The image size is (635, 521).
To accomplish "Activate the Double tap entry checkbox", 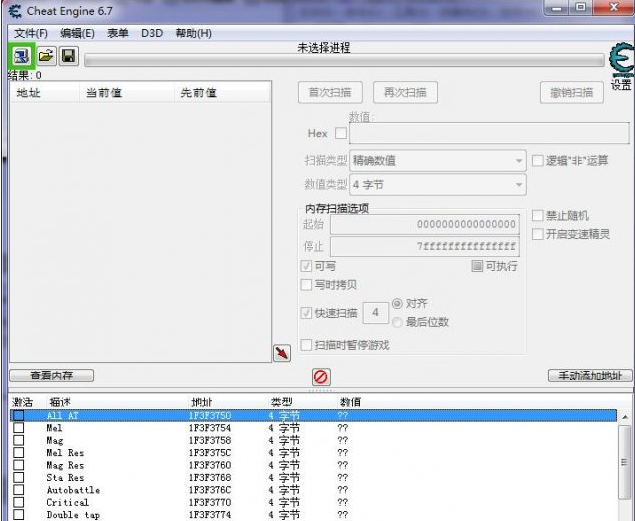I will click(x=19, y=515).
